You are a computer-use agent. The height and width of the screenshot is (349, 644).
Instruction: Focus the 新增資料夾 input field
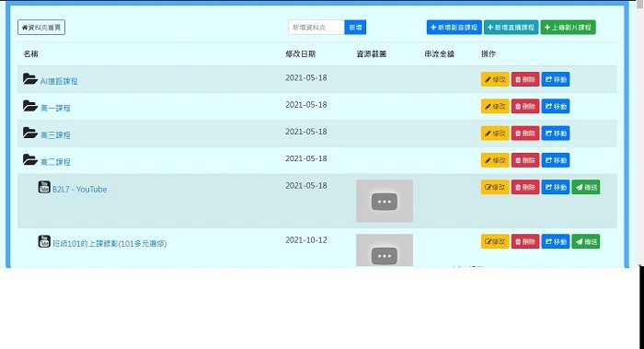tap(316, 28)
